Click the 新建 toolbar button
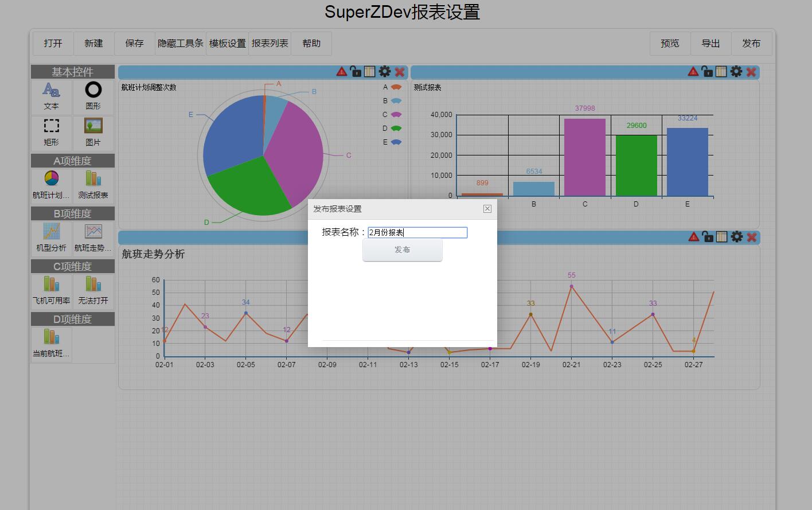This screenshot has width=812, height=510. pyautogui.click(x=93, y=44)
